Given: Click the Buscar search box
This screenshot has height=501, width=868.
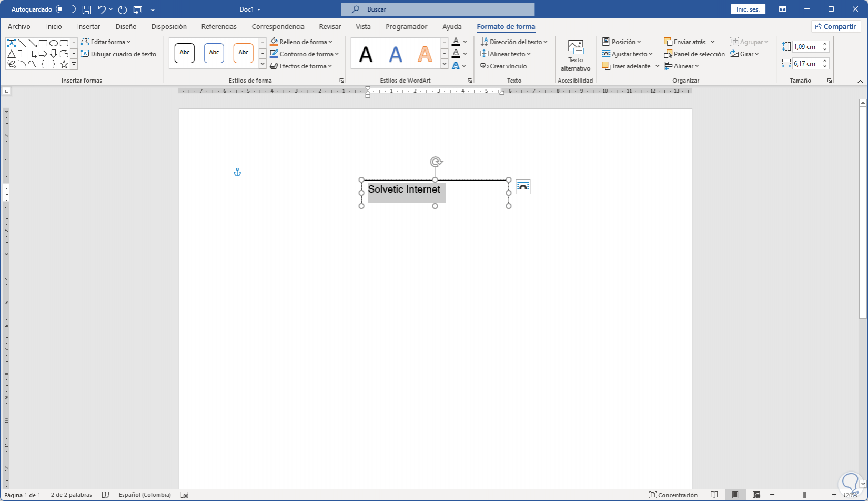Looking at the screenshot, I should (x=438, y=9).
